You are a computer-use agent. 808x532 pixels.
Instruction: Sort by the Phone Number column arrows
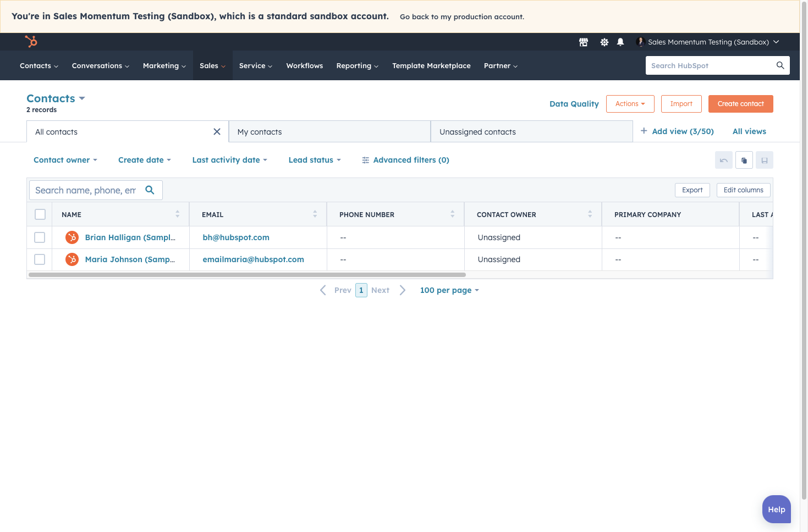point(452,214)
